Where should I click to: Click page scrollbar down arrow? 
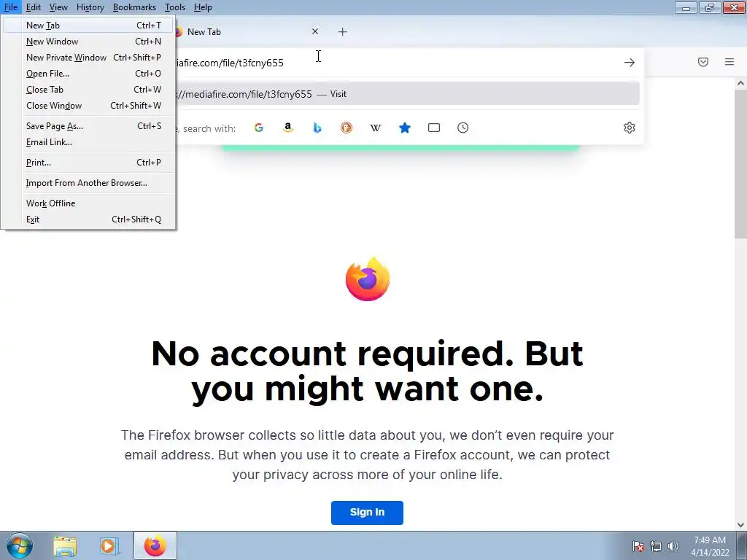[x=740, y=525]
